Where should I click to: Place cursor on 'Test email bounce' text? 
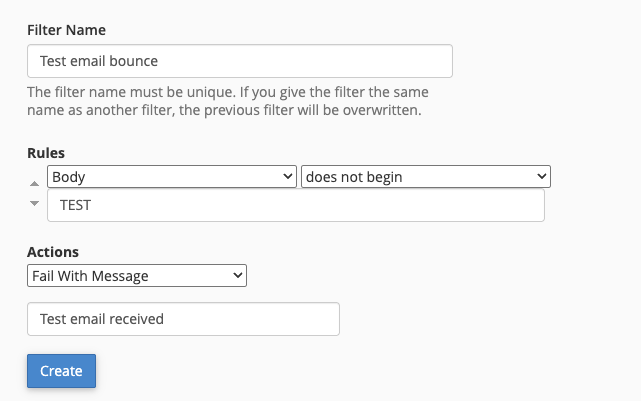(x=99, y=61)
